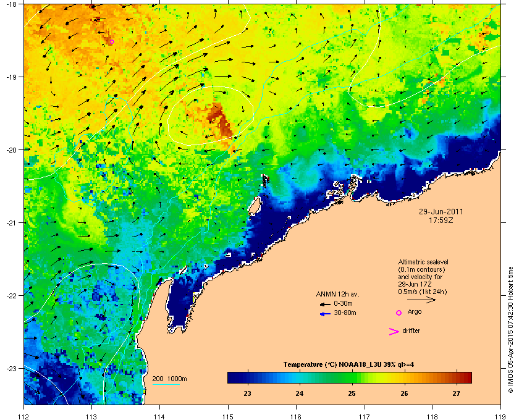Click latitude axis label -19
The height and width of the screenshot is (420, 519).
point(11,77)
